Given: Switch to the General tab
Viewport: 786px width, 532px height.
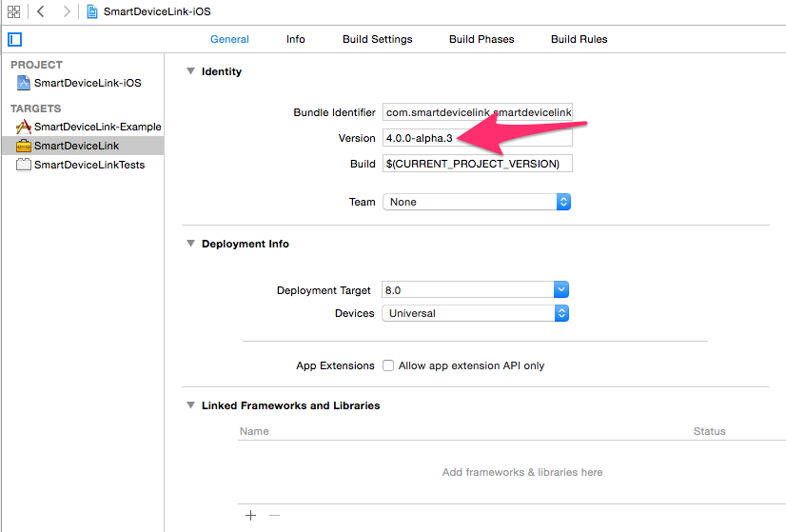Looking at the screenshot, I should pos(229,39).
